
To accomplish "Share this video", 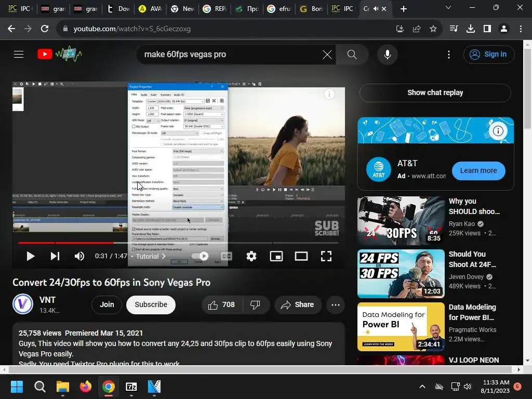I will [x=297, y=304].
